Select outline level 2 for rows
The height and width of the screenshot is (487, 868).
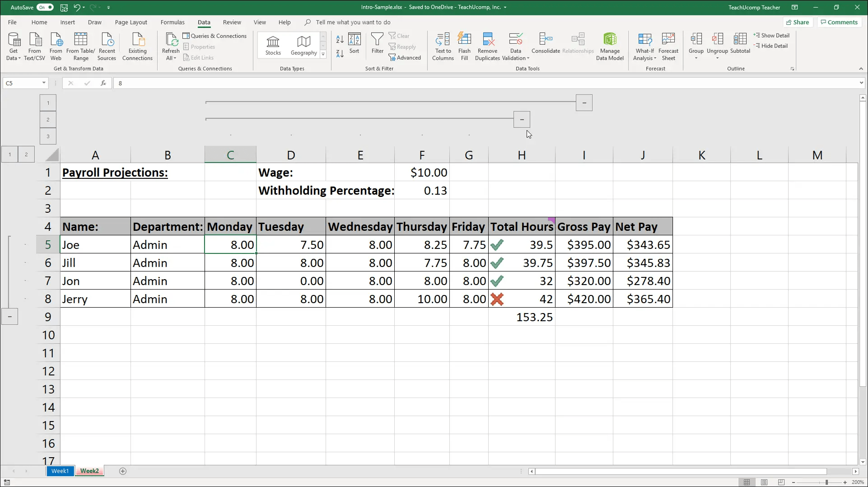[x=26, y=154]
